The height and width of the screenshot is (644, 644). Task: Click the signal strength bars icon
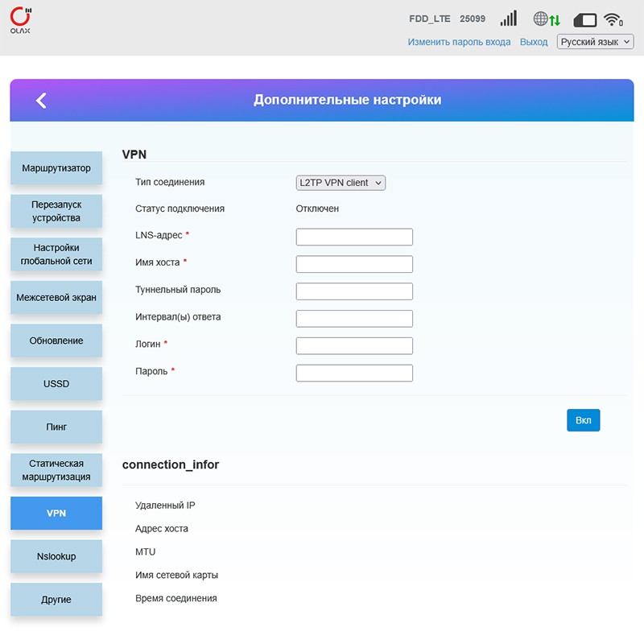coord(508,19)
